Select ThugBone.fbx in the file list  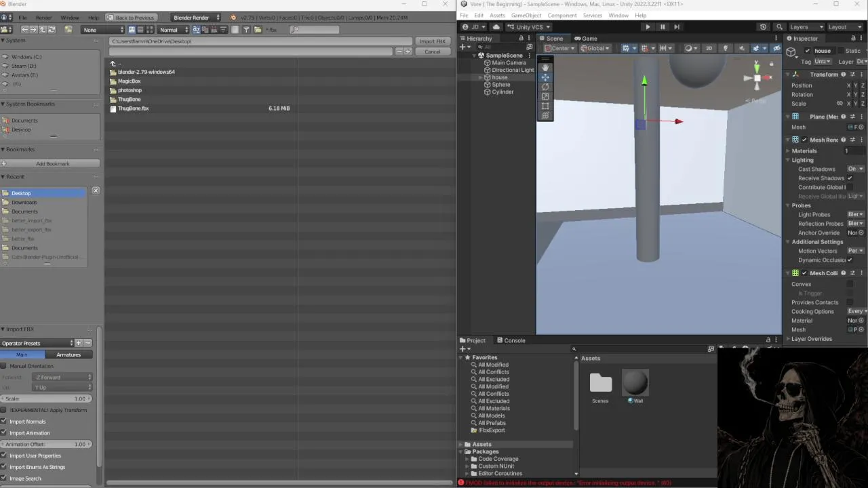pos(134,108)
